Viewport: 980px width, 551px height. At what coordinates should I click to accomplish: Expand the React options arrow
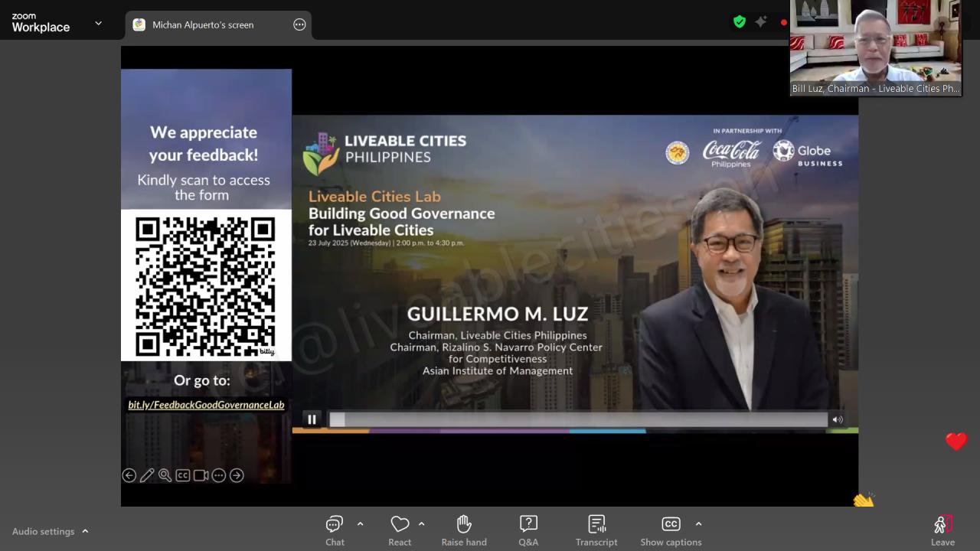tap(421, 524)
